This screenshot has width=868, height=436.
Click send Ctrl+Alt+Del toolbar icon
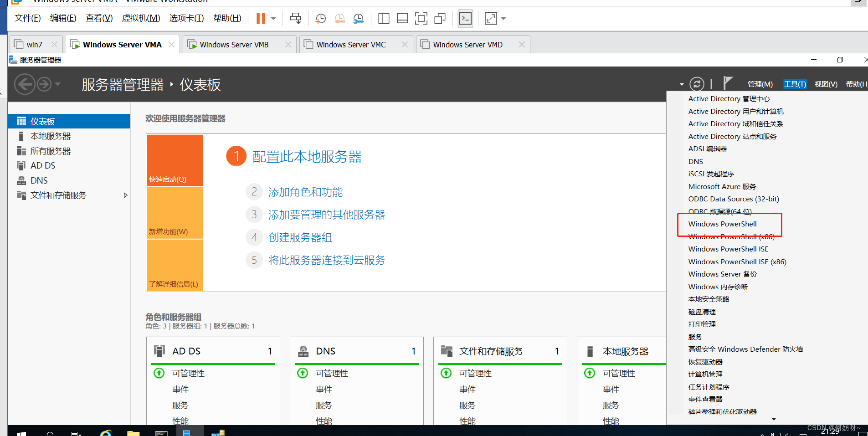(295, 19)
